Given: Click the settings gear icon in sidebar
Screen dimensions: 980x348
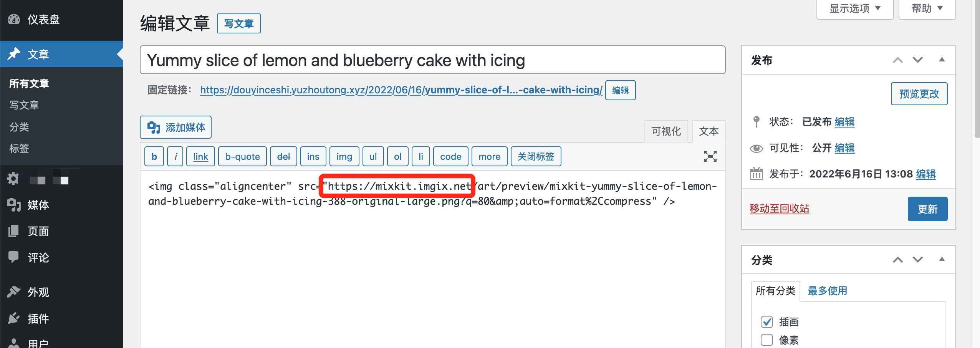Looking at the screenshot, I should click(13, 179).
